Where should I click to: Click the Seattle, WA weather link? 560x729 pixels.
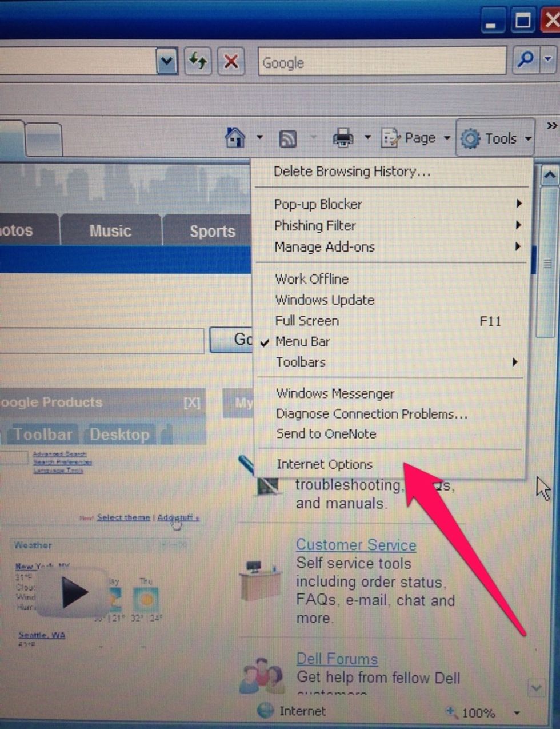pyautogui.click(x=42, y=635)
